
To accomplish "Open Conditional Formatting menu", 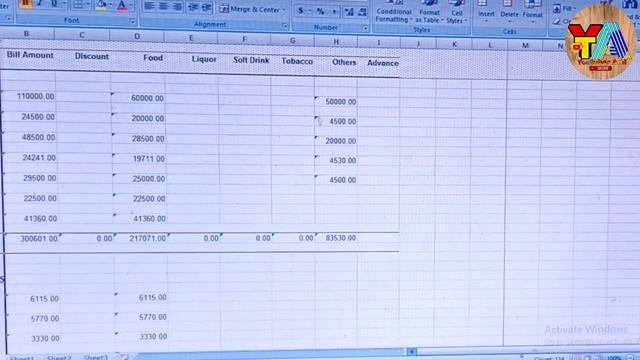I will pyautogui.click(x=394, y=12).
